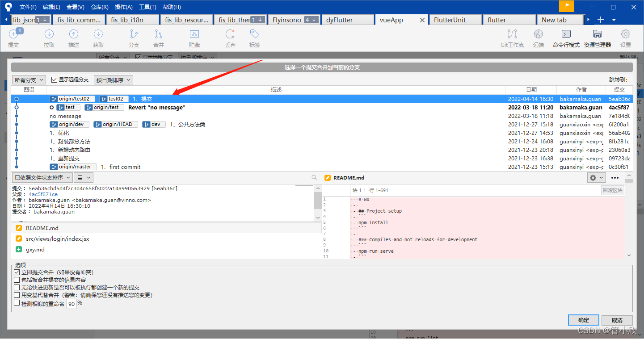Click the 远端 (remote) globe icon

[x=539, y=34]
